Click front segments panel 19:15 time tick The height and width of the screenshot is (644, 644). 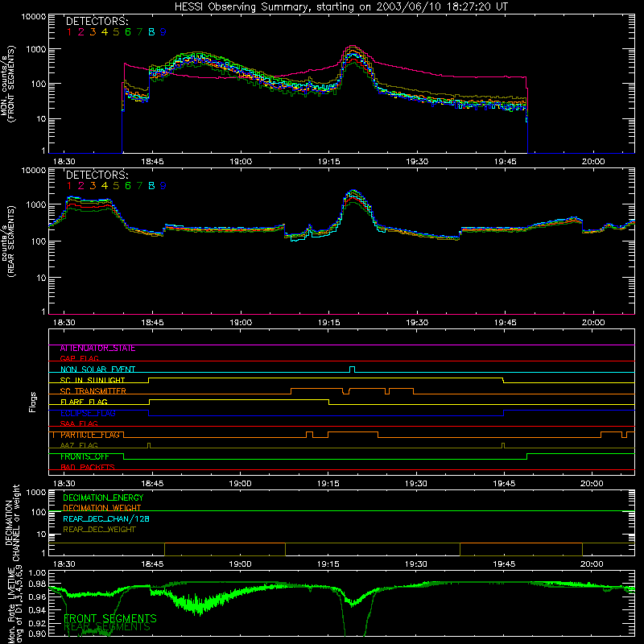[328, 162]
